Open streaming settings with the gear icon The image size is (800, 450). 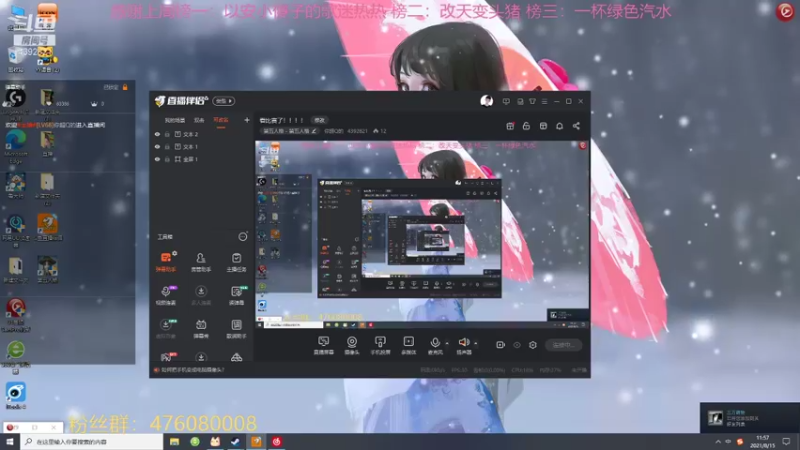[x=533, y=345]
